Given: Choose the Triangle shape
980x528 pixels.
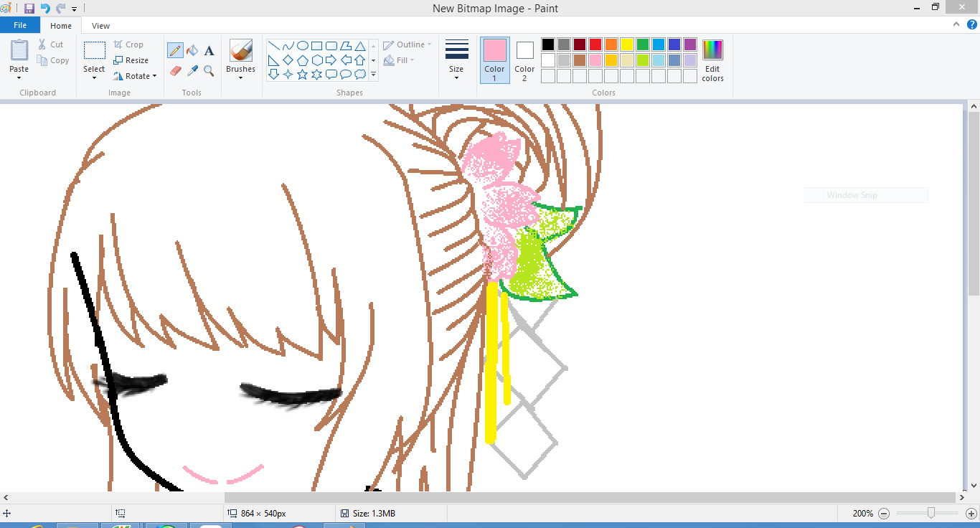Looking at the screenshot, I should (360, 46).
